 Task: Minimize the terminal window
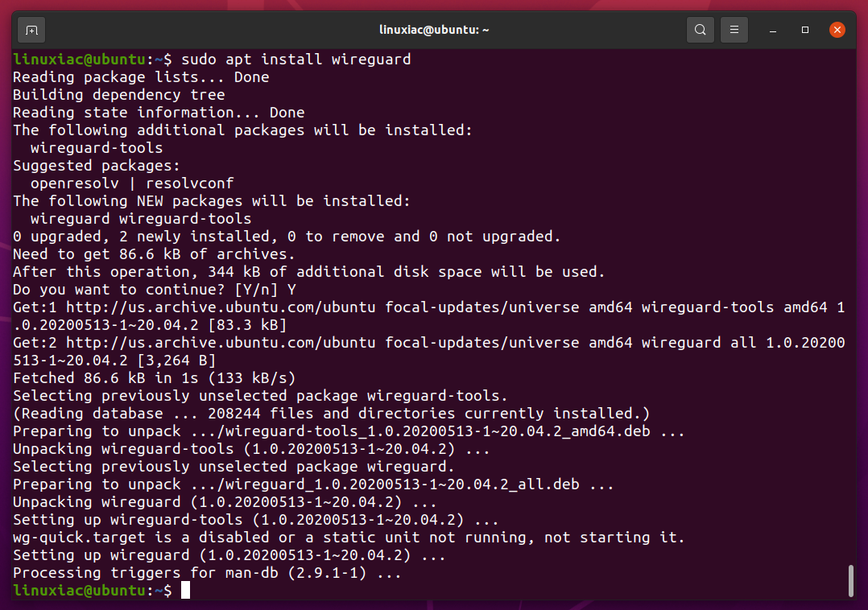(x=773, y=31)
